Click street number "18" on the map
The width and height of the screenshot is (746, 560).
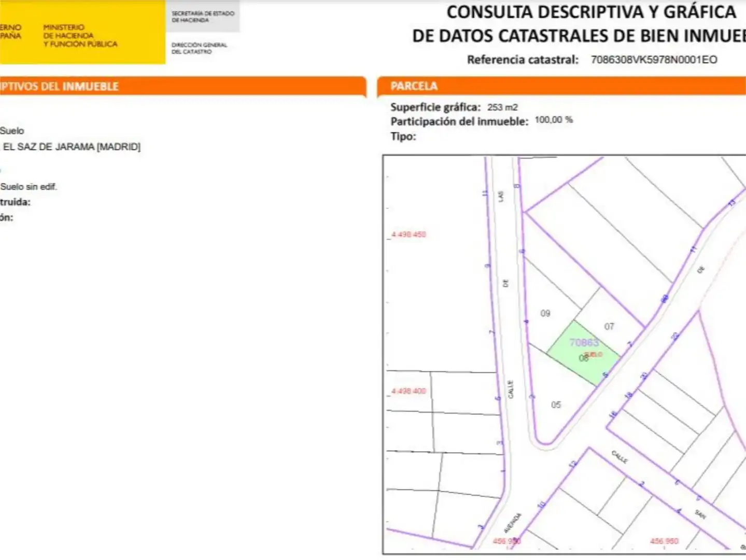629,395
